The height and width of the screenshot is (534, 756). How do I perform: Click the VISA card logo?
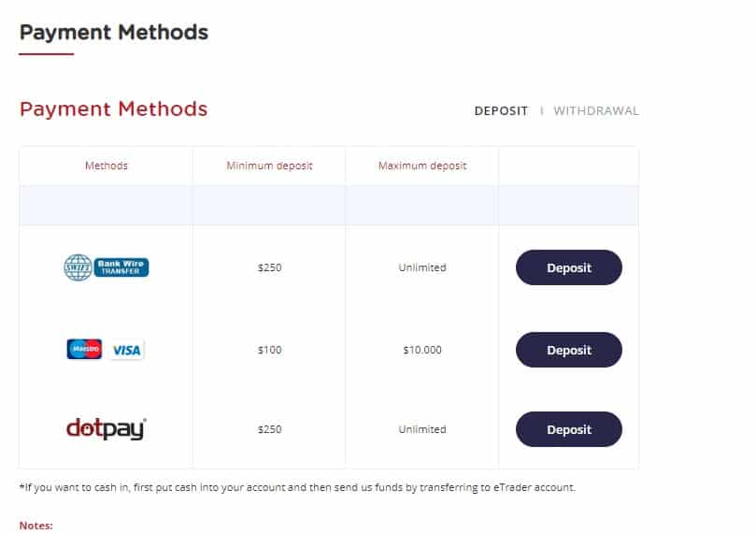tap(126, 350)
